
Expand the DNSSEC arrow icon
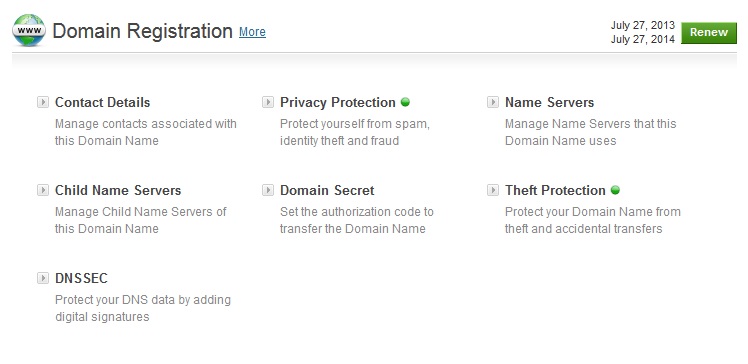43,278
